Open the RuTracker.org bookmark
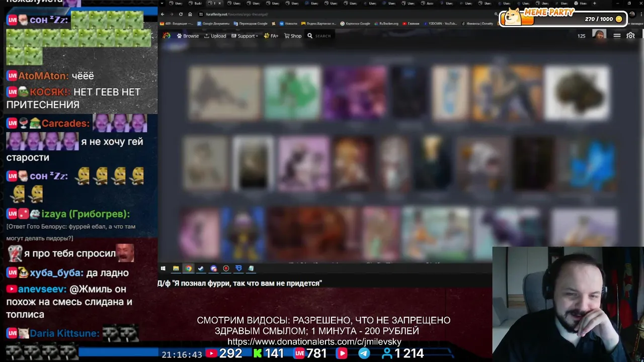 pos(386,24)
